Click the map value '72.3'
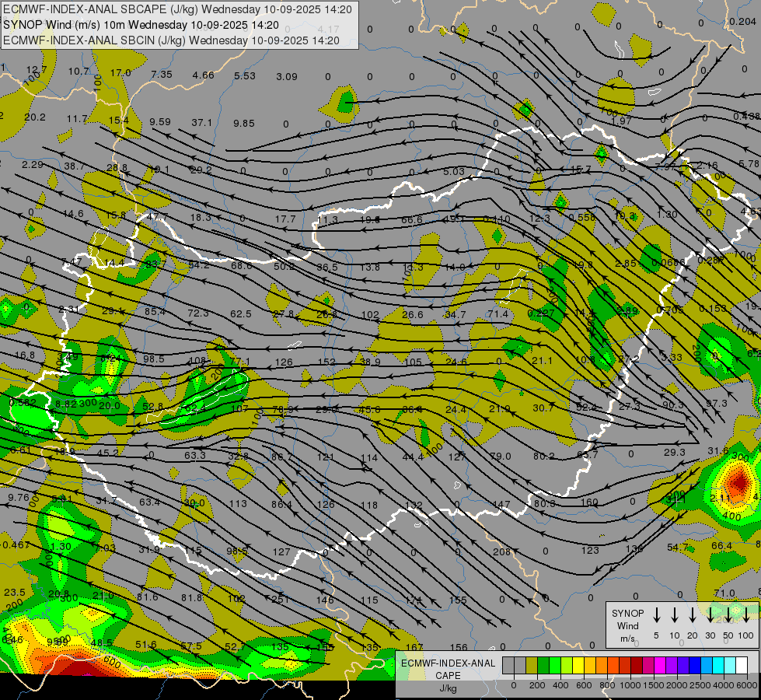 click(198, 313)
